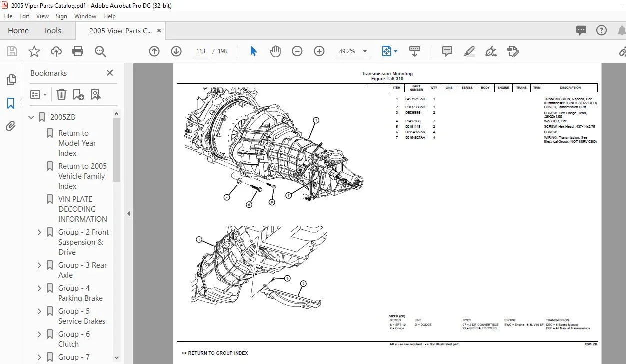View notifications bell
Image resolution: width=626 pixels, height=364 pixels.
[621, 30]
